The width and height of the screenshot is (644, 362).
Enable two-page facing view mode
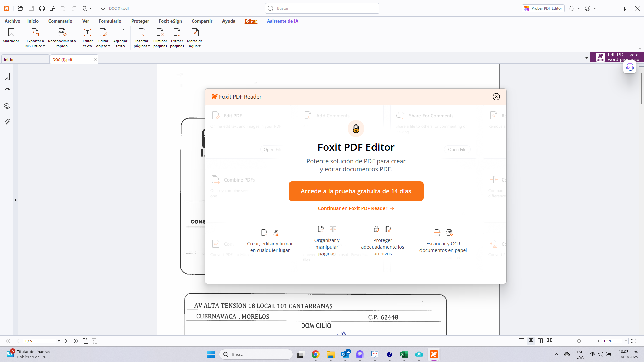pos(540,341)
